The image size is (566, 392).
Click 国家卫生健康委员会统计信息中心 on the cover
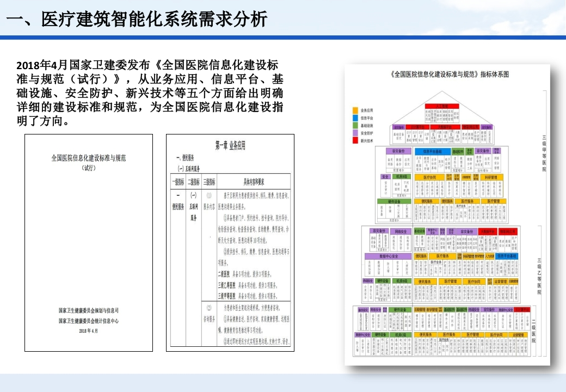coord(89,321)
